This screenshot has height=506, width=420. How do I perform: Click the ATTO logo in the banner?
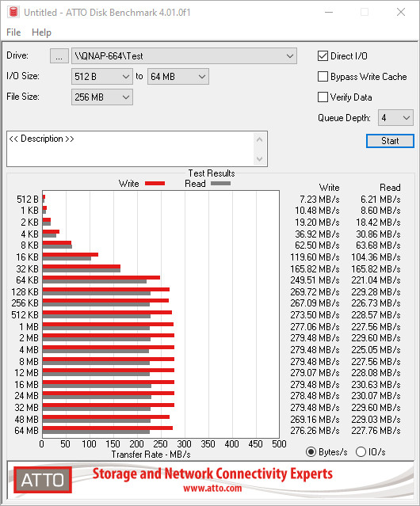click(43, 480)
